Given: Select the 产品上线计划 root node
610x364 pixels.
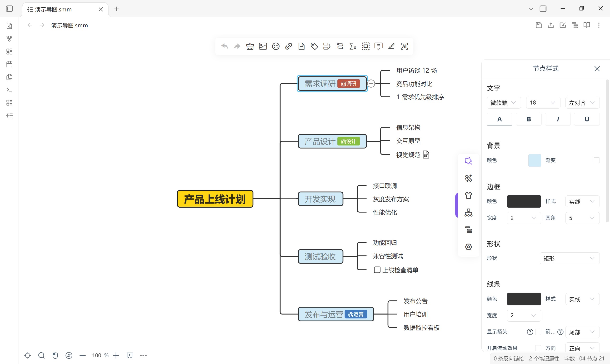Looking at the screenshot, I should pyautogui.click(x=215, y=199).
